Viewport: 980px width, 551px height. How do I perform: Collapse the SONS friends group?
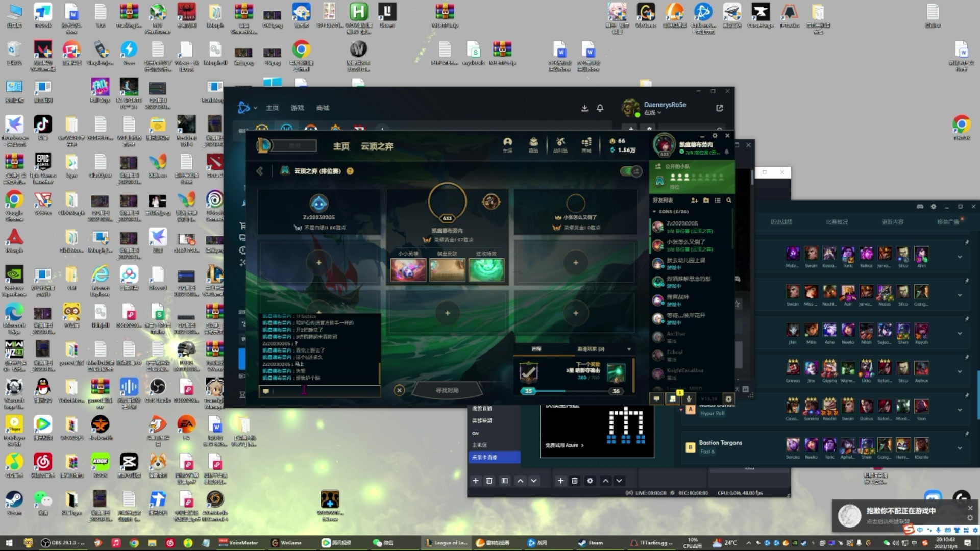point(670,211)
